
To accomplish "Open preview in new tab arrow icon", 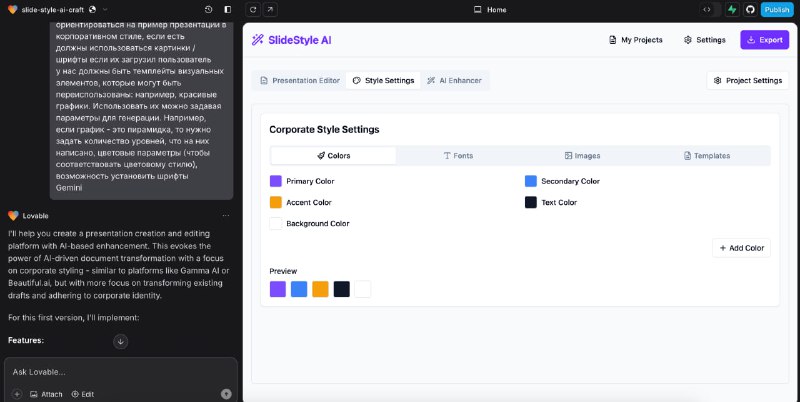I will pyautogui.click(x=270, y=9).
